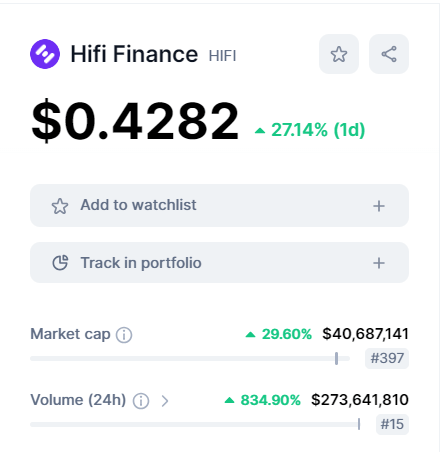This screenshot has width=440, height=452.
Task: Click the plus icon on Add to watchlist
Action: coord(379,206)
